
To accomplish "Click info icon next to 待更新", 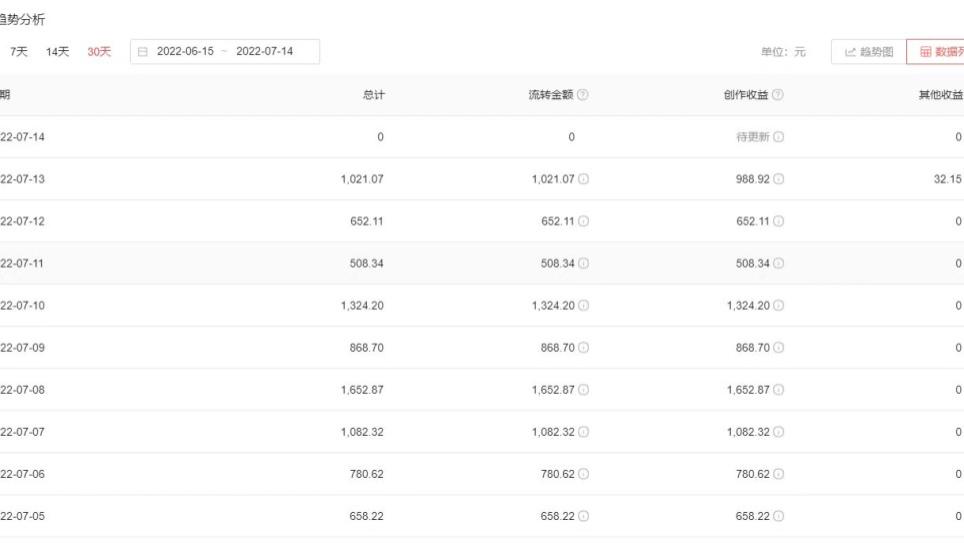I will [x=778, y=137].
